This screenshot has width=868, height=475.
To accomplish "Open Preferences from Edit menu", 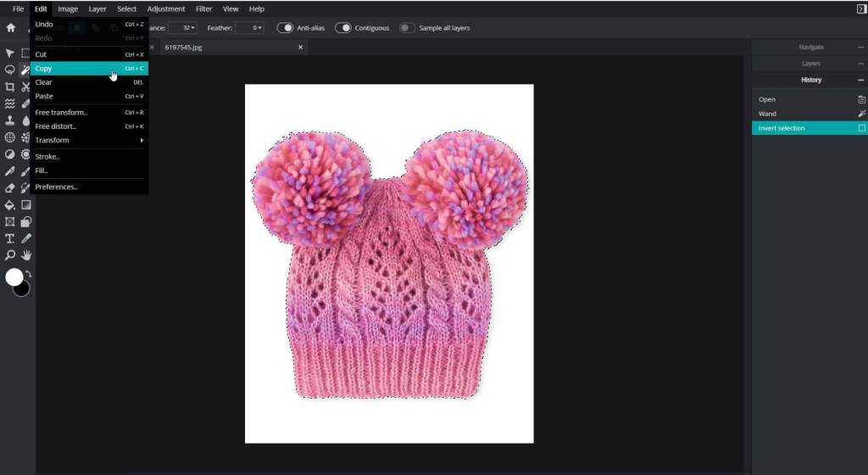I will click(x=88, y=187).
